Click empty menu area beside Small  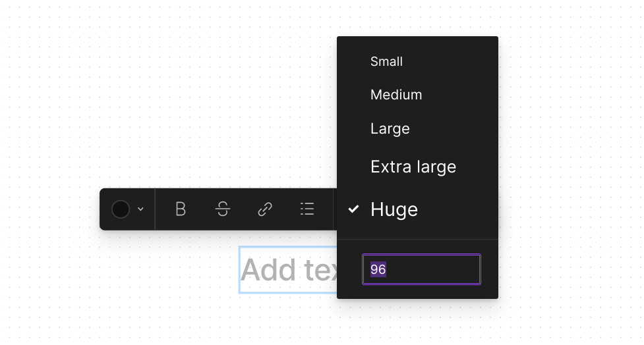coord(452,61)
